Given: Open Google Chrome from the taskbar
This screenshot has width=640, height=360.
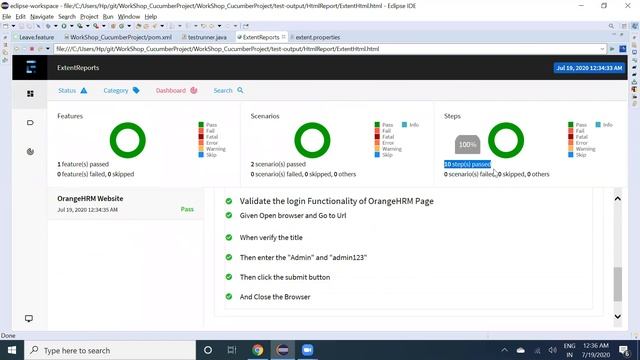Looking at the screenshot, I should [x=258, y=350].
